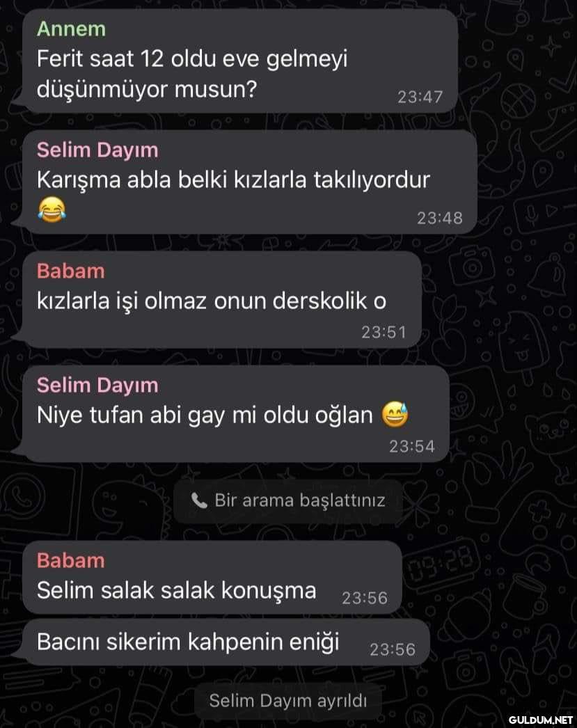Open the first 'Selim Dayım' sender name

pos(97,150)
